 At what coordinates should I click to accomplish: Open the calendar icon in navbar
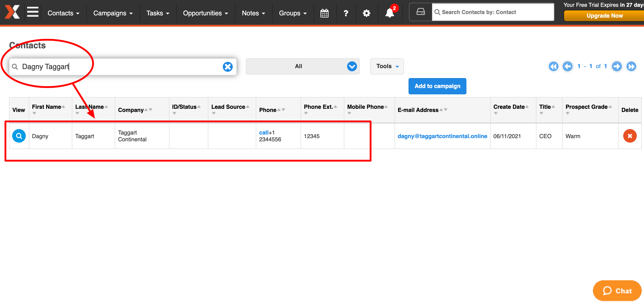[x=324, y=13]
